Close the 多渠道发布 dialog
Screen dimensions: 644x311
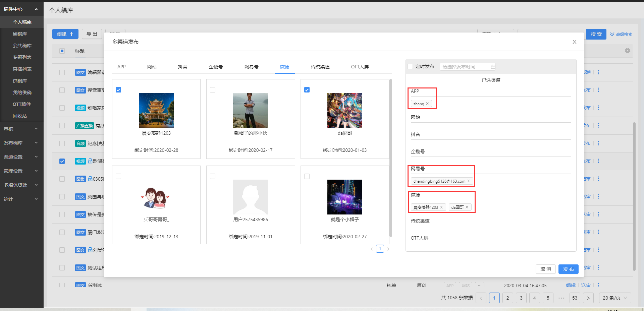[x=574, y=42]
